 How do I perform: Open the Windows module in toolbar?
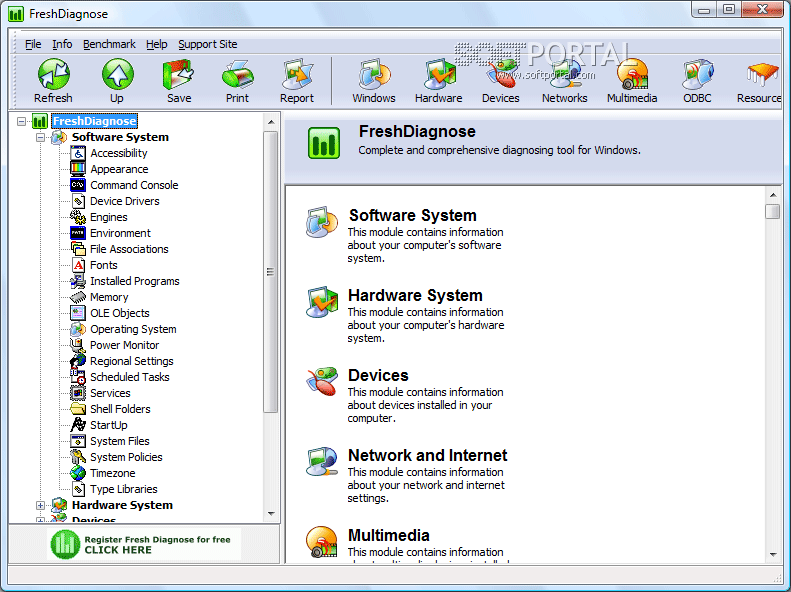pos(374,75)
